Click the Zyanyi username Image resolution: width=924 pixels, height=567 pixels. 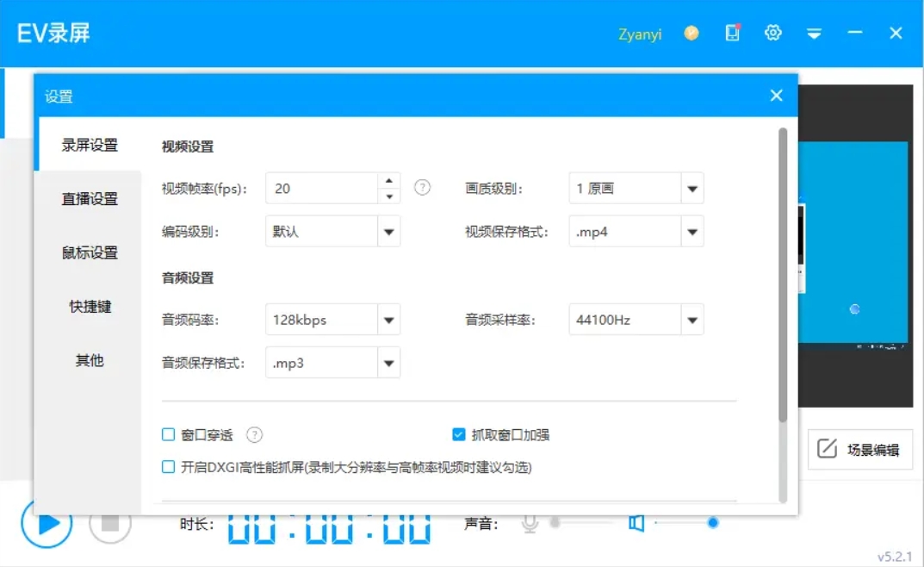click(x=640, y=34)
